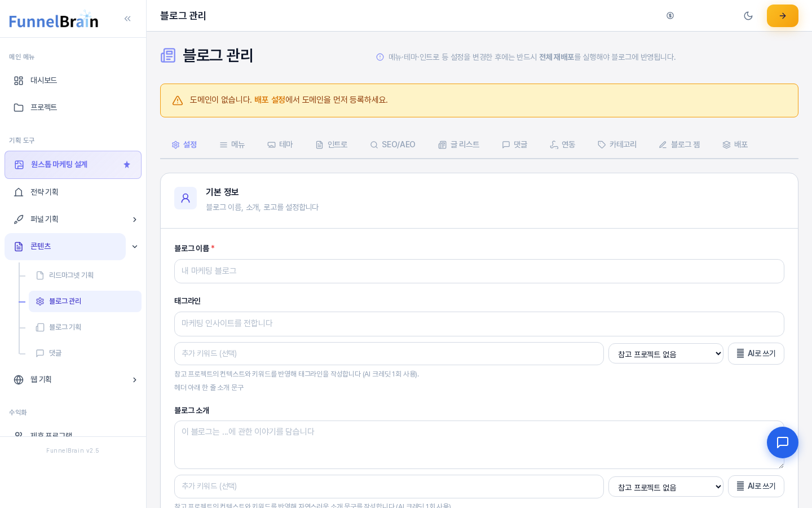Open 대시보드 in sidebar
The image size is (812, 508).
pos(73,80)
